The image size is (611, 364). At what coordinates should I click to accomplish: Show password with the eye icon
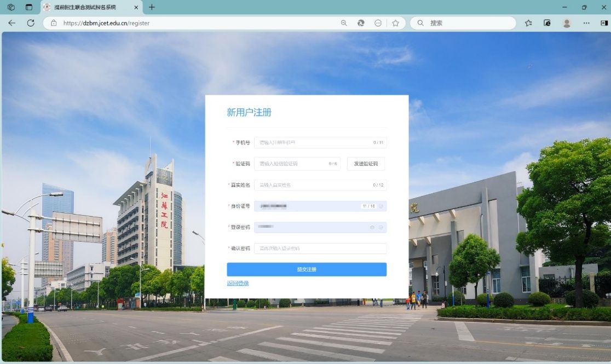pyautogui.click(x=372, y=227)
